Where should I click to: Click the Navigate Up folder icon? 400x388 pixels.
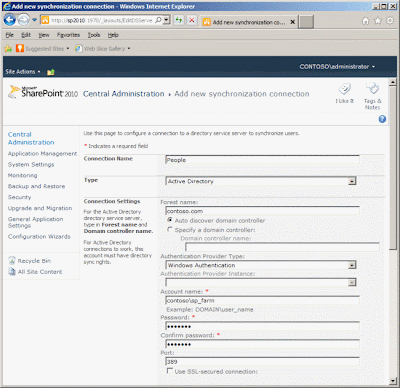pos(51,72)
